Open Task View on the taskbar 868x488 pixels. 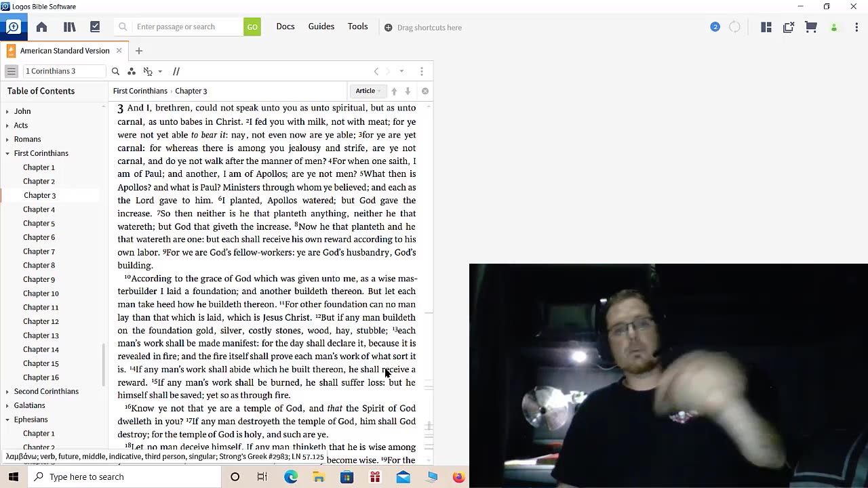pyautogui.click(x=262, y=477)
